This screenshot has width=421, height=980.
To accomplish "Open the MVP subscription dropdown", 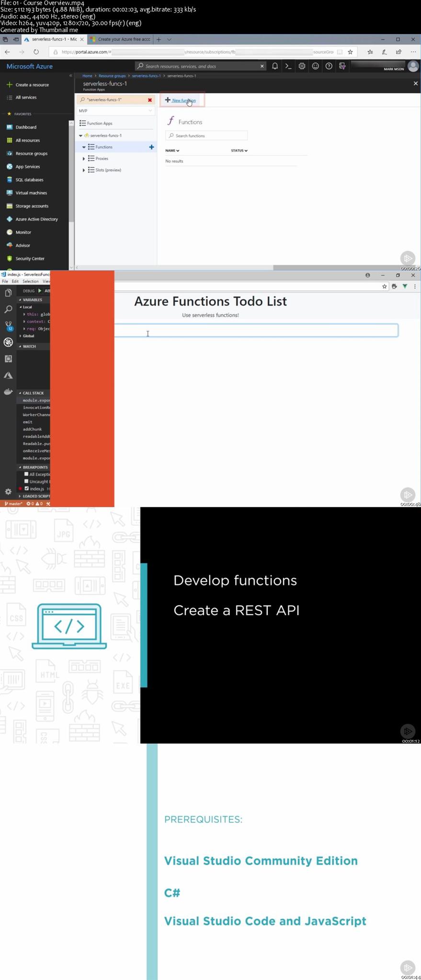I will tap(115, 111).
